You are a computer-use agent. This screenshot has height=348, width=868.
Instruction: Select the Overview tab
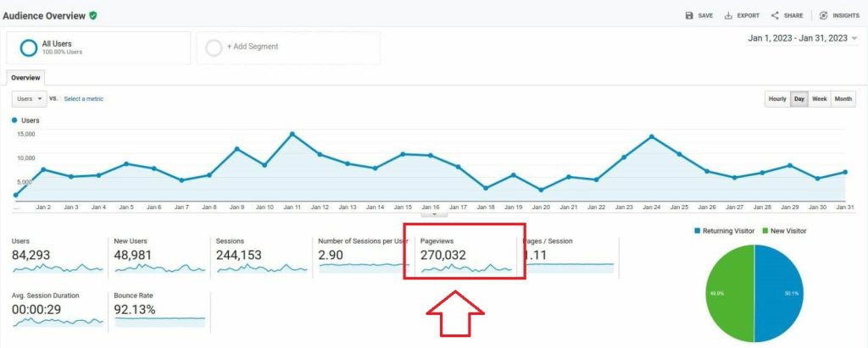[25, 77]
